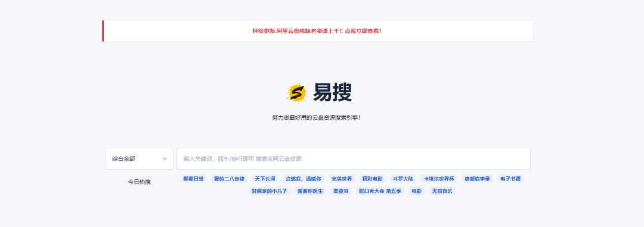Screen dimensions: 644x227
Task: Open the 综合全部 category dropdown
Action: [x=139, y=158]
